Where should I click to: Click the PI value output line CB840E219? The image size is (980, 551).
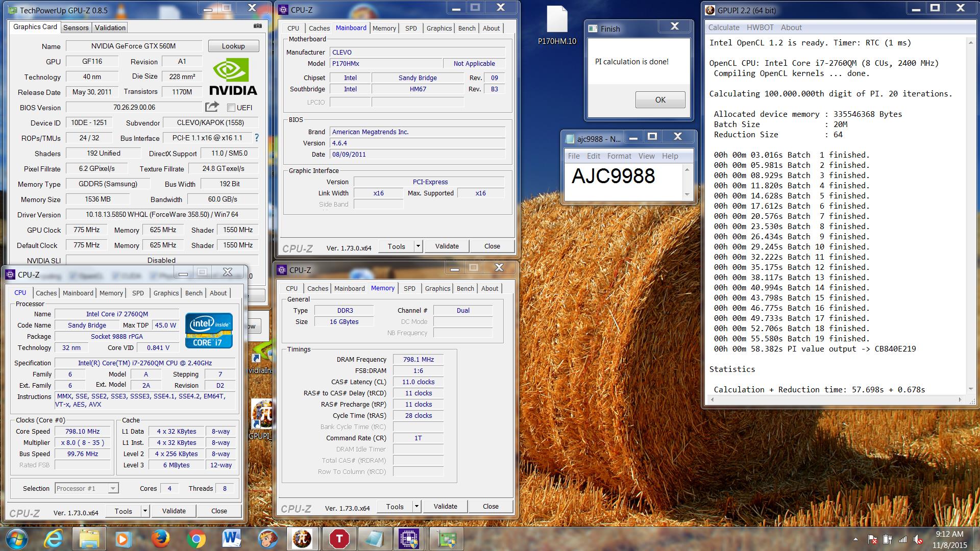click(815, 349)
